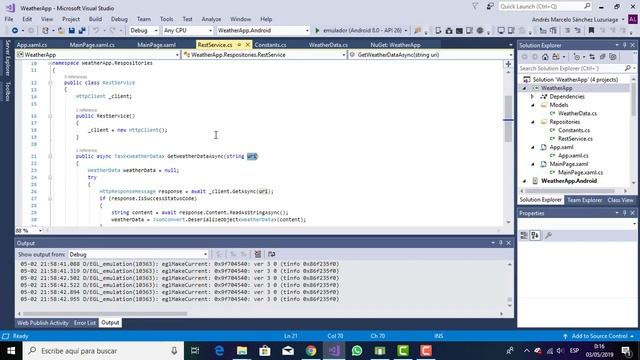The image size is (640, 360).
Task: Click the Navigate Backward toolbar button
Action: coord(15,31)
